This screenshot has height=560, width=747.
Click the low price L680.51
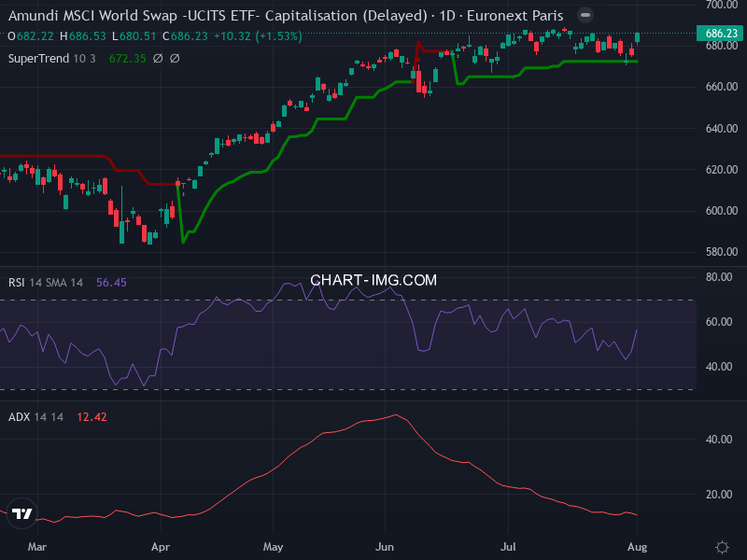pos(134,36)
